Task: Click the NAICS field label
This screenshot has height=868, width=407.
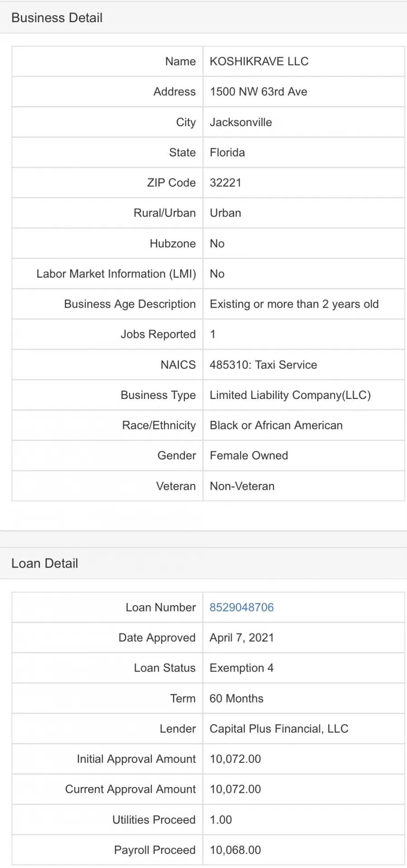Action: (178, 365)
